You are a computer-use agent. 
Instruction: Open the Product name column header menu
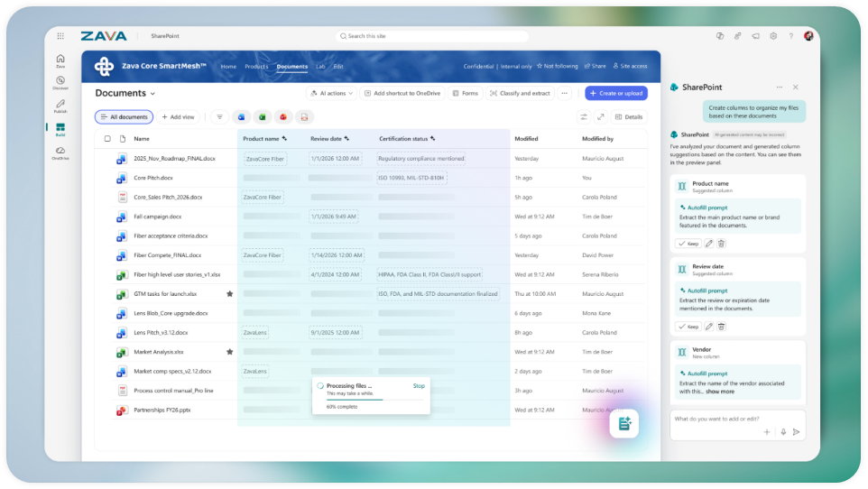coord(265,138)
